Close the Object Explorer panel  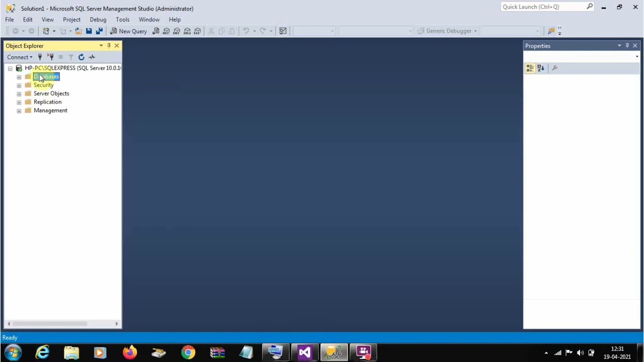click(x=117, y=46)
